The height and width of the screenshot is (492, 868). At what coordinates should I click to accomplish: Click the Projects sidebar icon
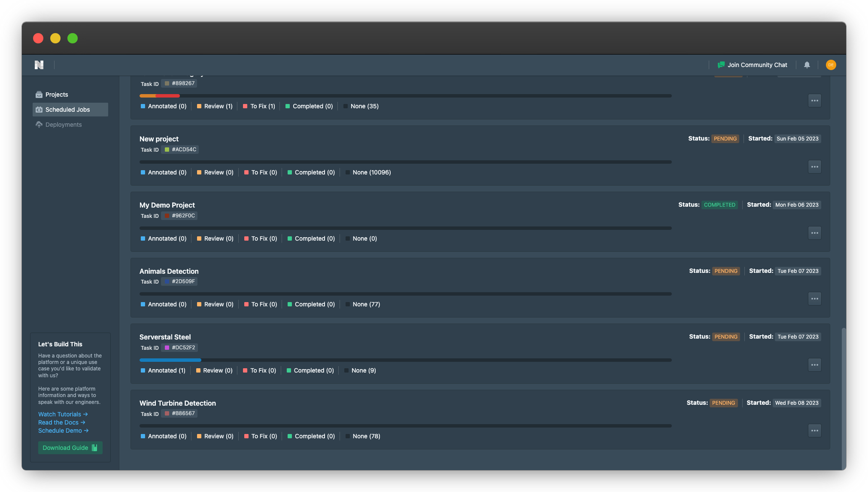[x=39, y=95]
